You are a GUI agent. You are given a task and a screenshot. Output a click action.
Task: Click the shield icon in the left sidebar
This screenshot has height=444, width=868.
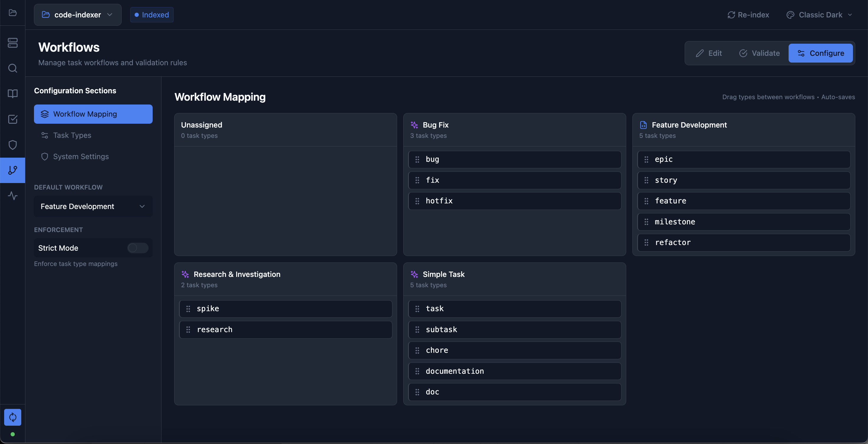click(12, 145)
